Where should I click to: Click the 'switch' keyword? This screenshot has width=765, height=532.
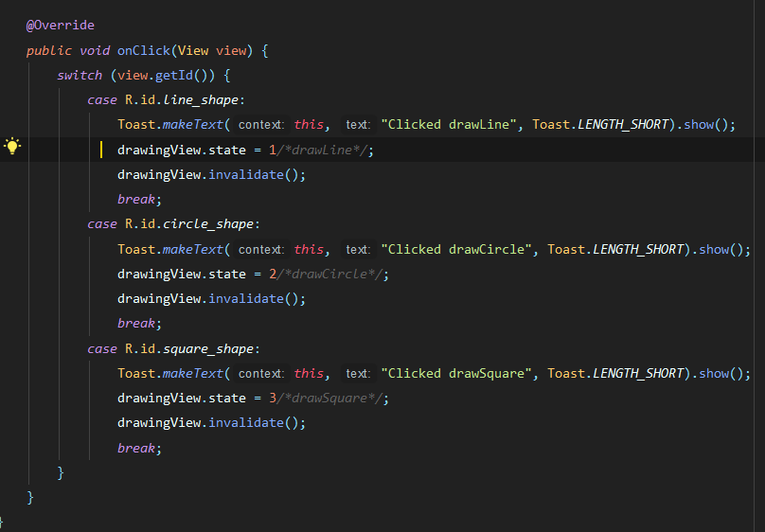[80, 76]
